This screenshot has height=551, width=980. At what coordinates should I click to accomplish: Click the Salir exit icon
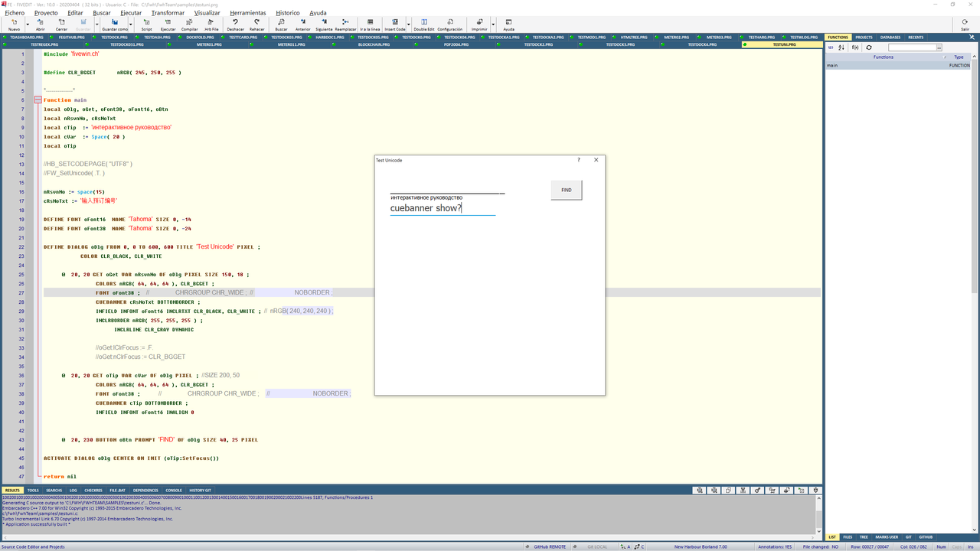[x=965, y=24]
